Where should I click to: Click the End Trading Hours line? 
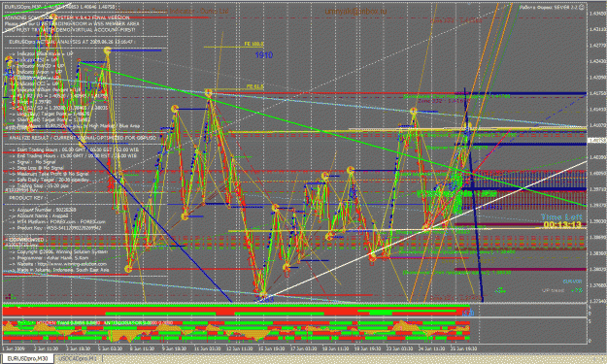(x=73, y=155)
